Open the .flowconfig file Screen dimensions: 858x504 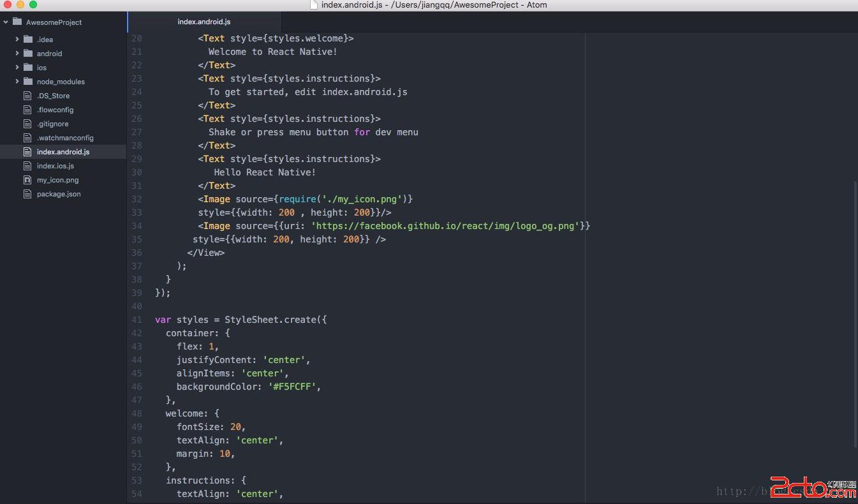coord(55,110)
